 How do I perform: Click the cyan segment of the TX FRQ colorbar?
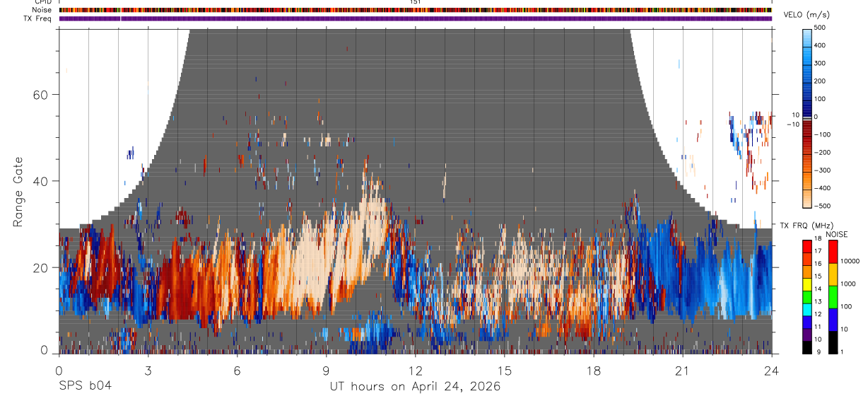(x=808, y=310)
